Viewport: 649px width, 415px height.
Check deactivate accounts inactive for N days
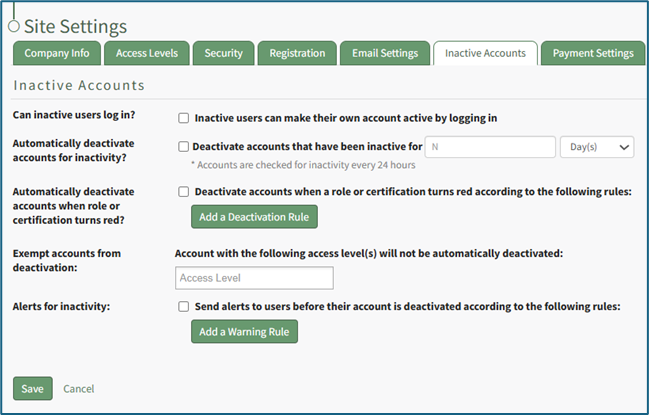[x=184, y=146]
